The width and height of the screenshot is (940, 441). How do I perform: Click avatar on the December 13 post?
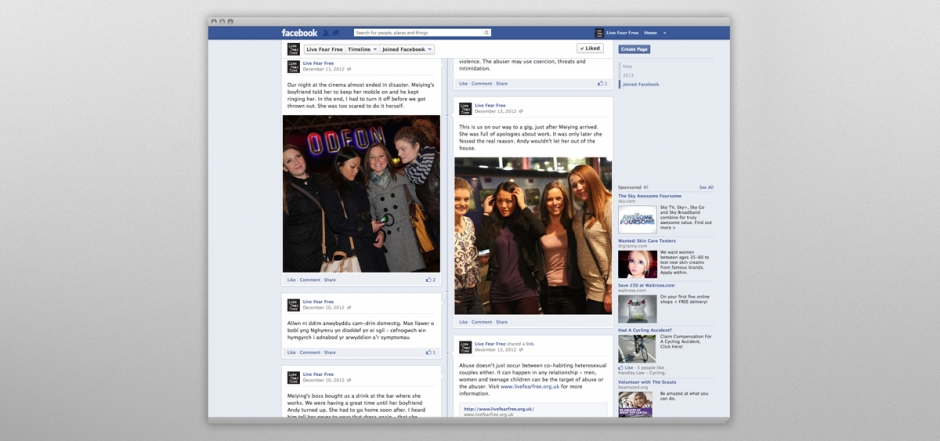(x=465, y=108)
